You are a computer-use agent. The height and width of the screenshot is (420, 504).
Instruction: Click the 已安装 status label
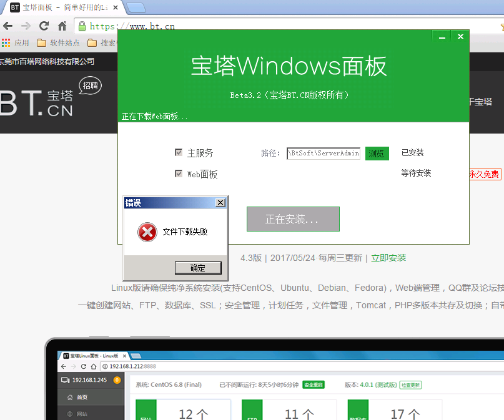point(412,152)
